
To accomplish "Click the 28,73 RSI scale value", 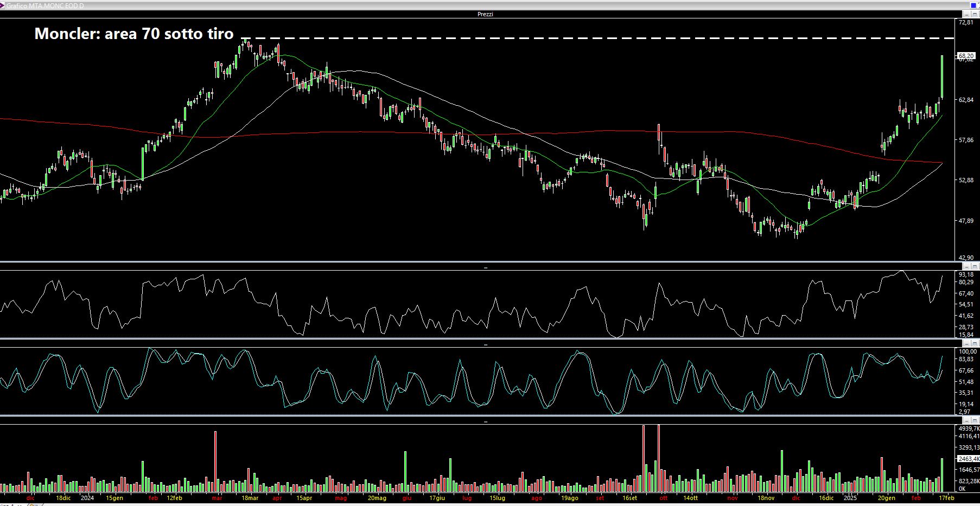I will tap(966, 327).
